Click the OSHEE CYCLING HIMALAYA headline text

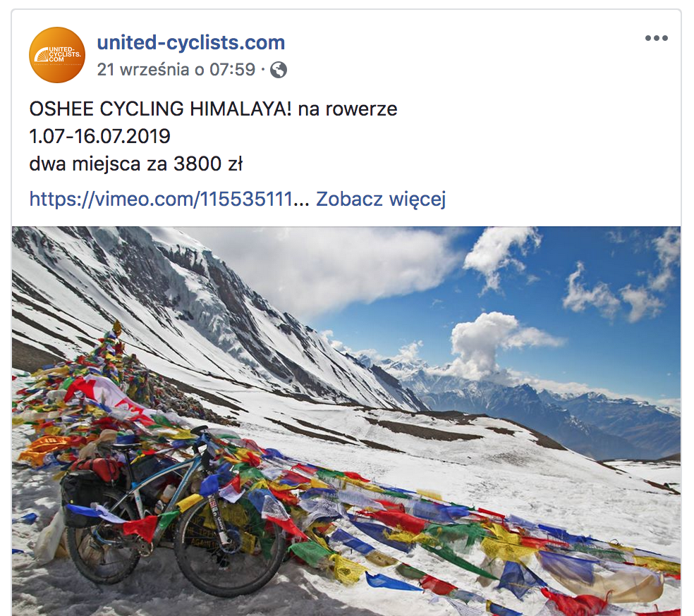click(160, 109)
